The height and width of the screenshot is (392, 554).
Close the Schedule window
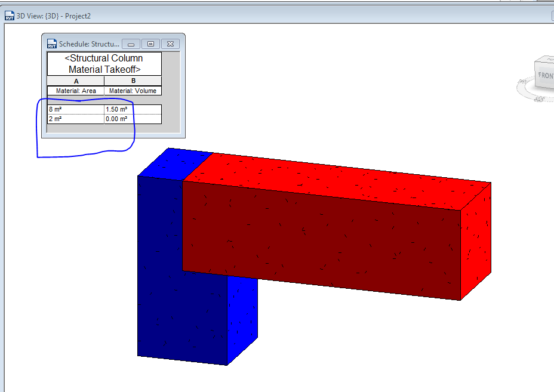coord(170,44)
